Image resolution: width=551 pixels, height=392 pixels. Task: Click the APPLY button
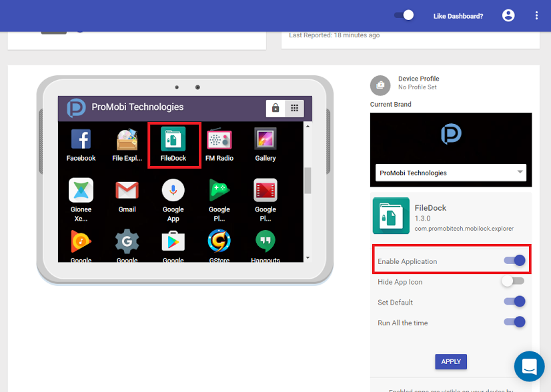click(451, 361)
